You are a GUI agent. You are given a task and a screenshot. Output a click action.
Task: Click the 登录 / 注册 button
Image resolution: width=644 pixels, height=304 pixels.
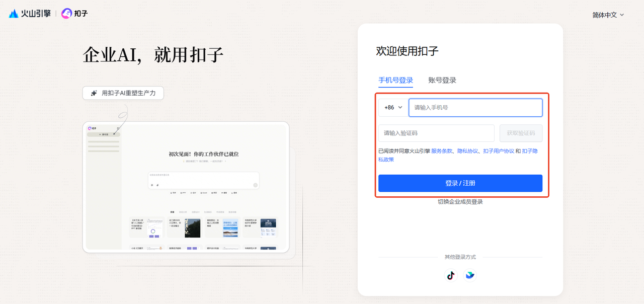pos(460,183)
